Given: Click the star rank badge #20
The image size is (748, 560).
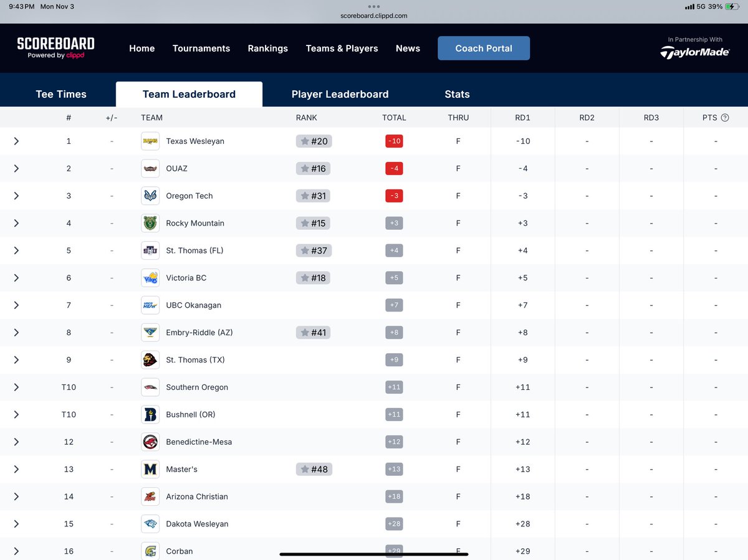Looking at the screenshot, I should point(314,141).
